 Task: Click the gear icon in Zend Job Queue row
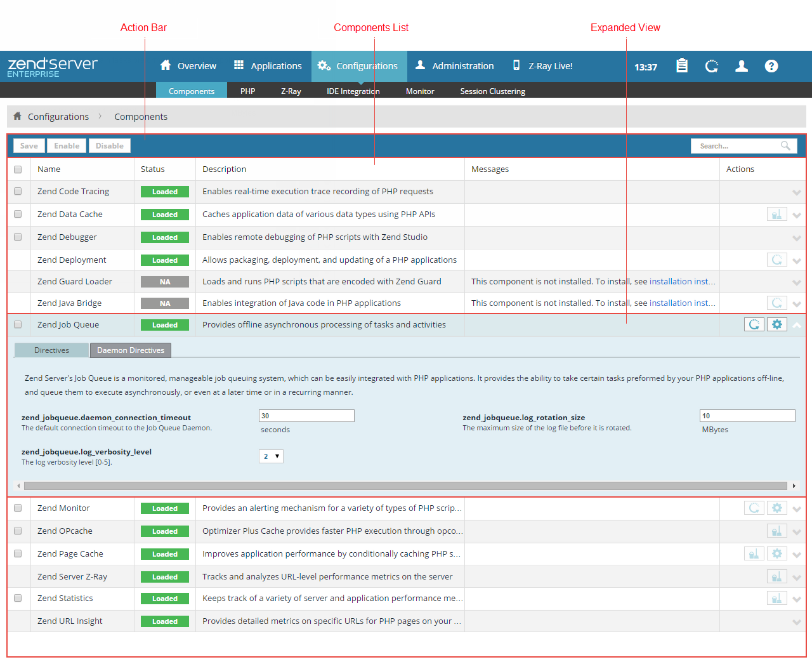[x=777, y=324]
